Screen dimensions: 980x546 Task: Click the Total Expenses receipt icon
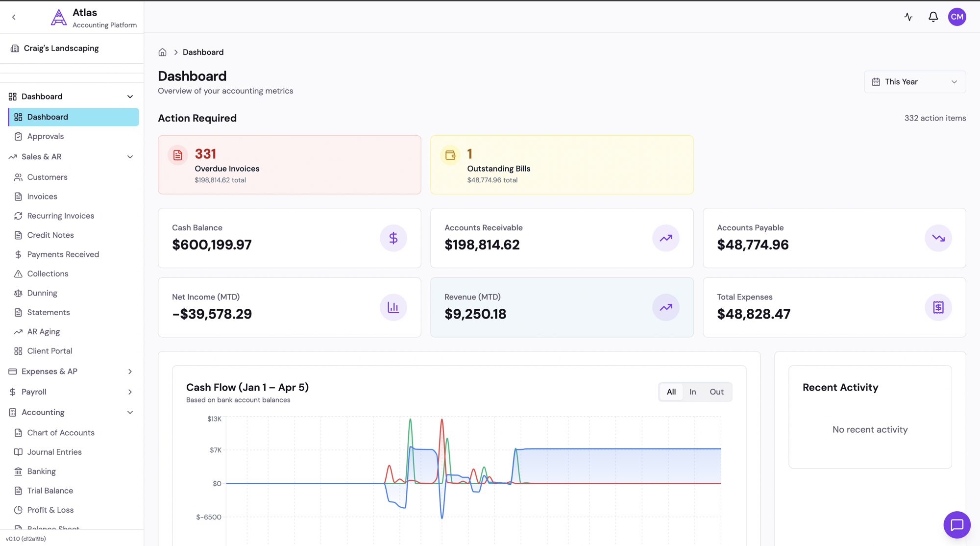click(x=938, y=307)
